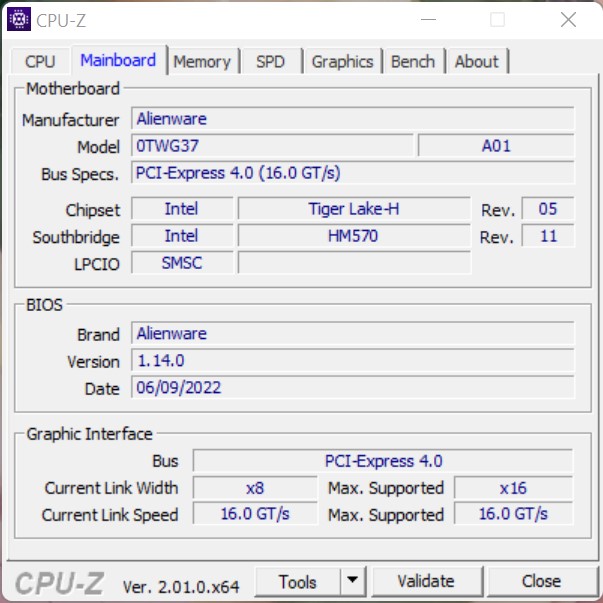Viewport: 603px width, 603px height.
Task: Click the Current Link Speed 16.0 GT/s value
Action: pyautogui.click(x=255, y=513)
